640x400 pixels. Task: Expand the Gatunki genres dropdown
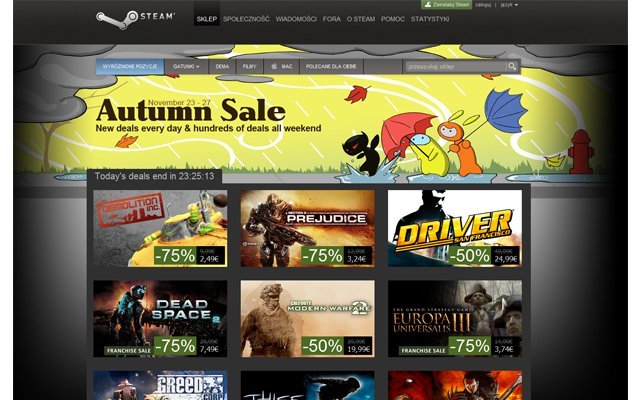186,66
